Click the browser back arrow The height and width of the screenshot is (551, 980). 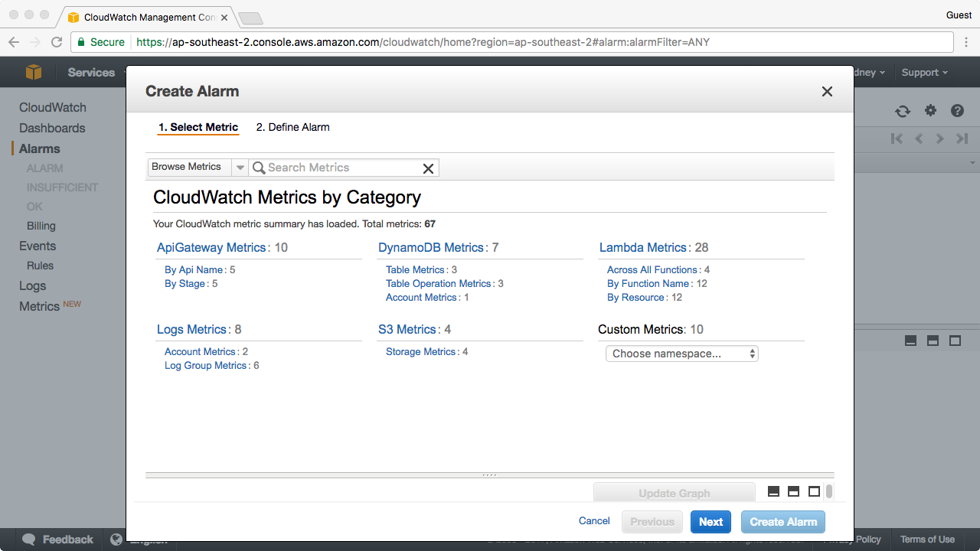(14, 42)
